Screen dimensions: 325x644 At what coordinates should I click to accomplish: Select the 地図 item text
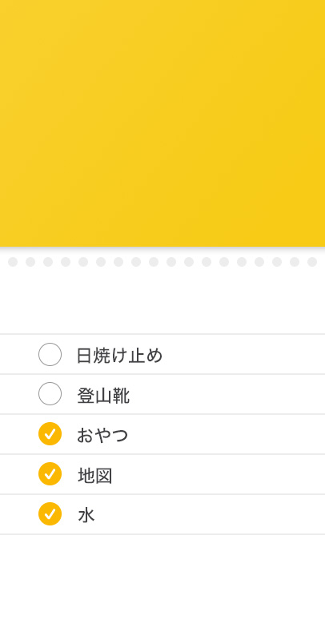[x=94, y=475]
